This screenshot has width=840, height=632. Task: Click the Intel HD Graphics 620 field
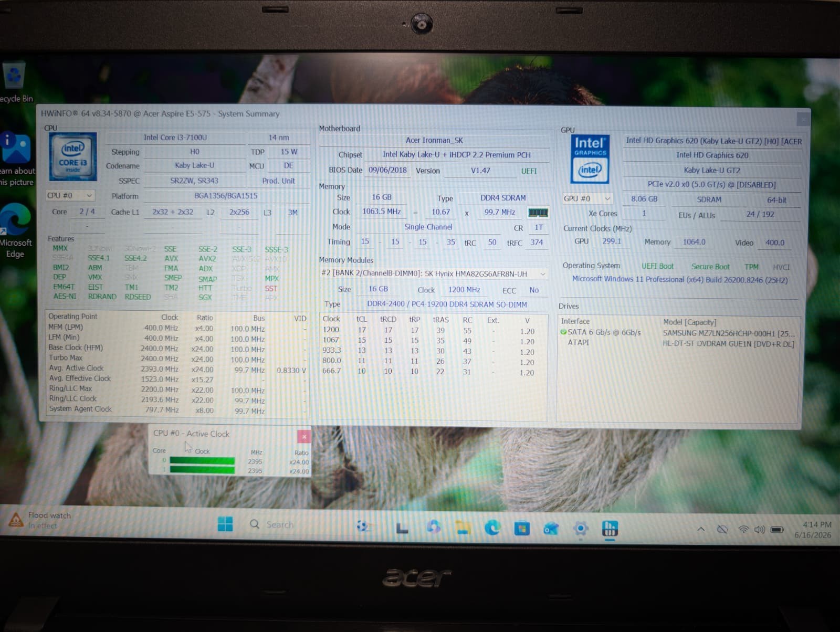point(712,155)
